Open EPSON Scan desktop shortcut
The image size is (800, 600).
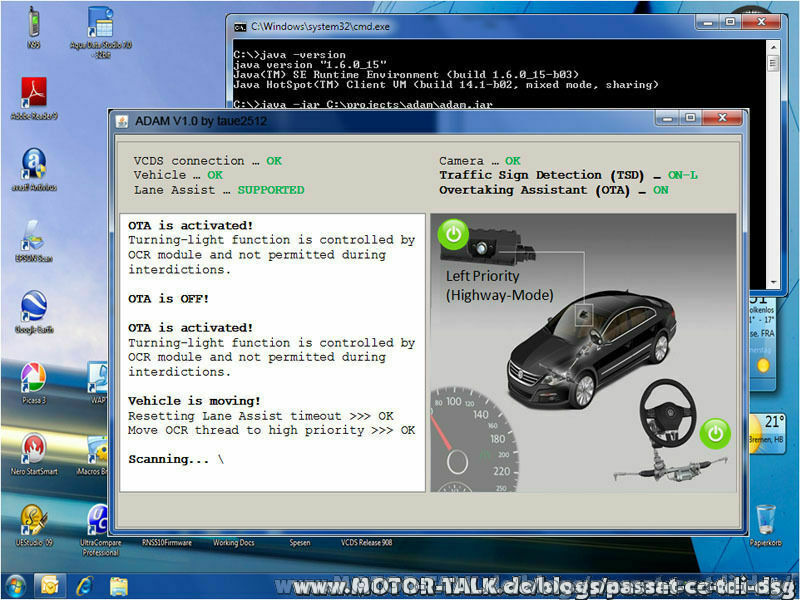[34, 241]
